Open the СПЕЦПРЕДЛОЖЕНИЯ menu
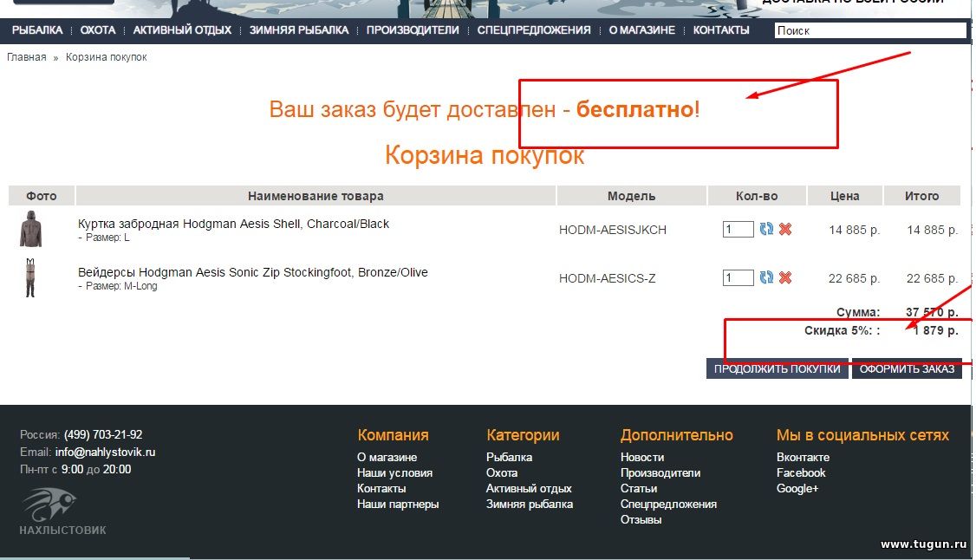This screenshot has height=560, width=976. [534, 29]
